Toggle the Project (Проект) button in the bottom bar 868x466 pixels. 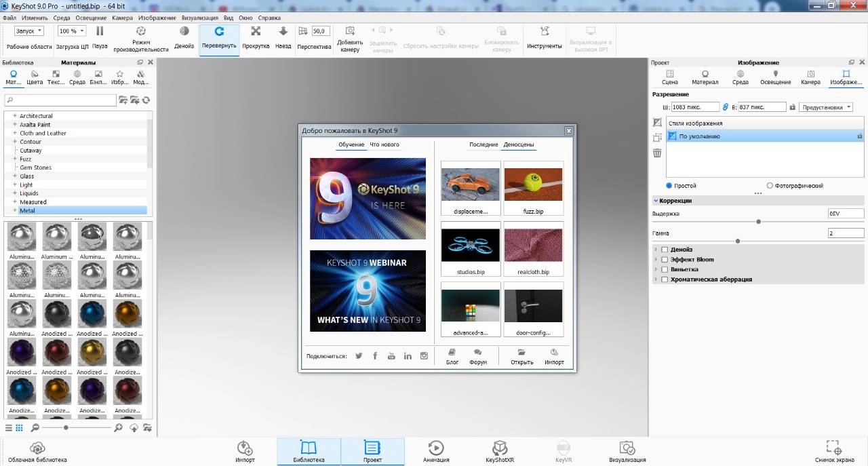pos(372,451)
